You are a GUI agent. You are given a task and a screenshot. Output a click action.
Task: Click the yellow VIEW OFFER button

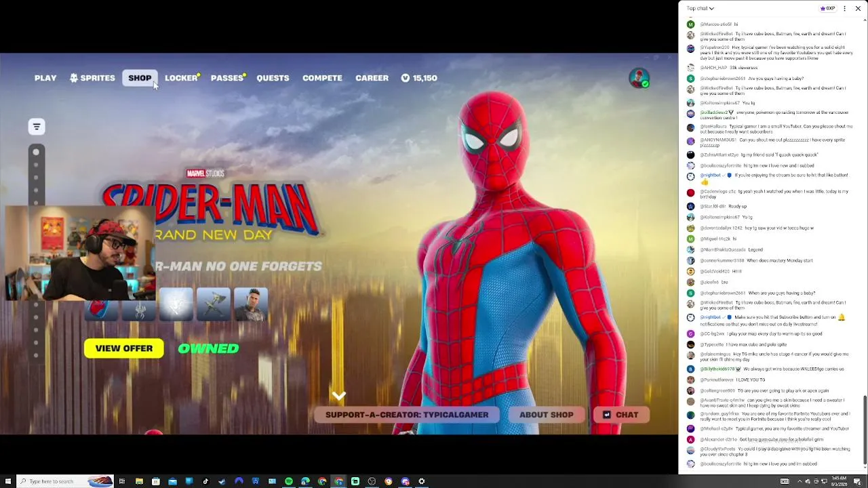tap(124, 348)
